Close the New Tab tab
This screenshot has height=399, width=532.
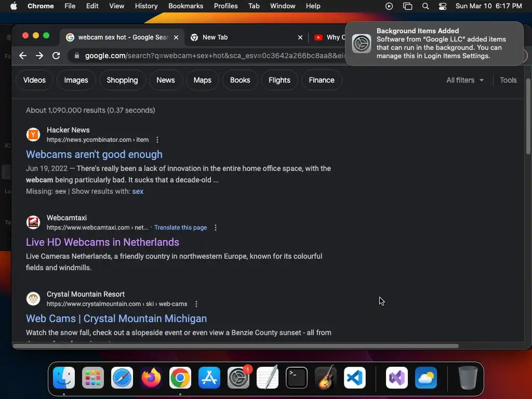300,37
